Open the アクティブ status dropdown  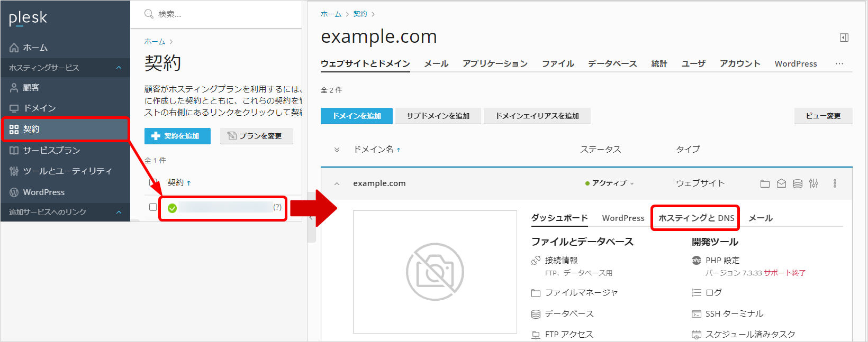610,183
